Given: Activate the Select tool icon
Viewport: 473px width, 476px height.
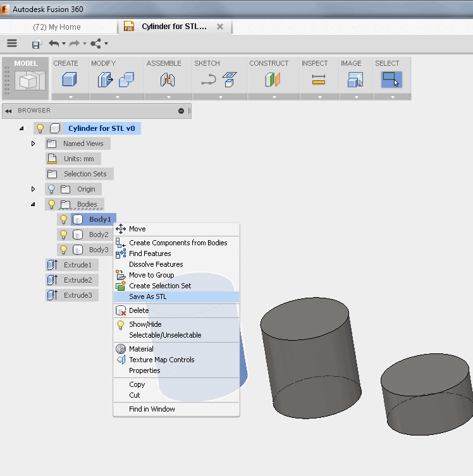Looking at the screenshot, I should click(x=391, y=80).
